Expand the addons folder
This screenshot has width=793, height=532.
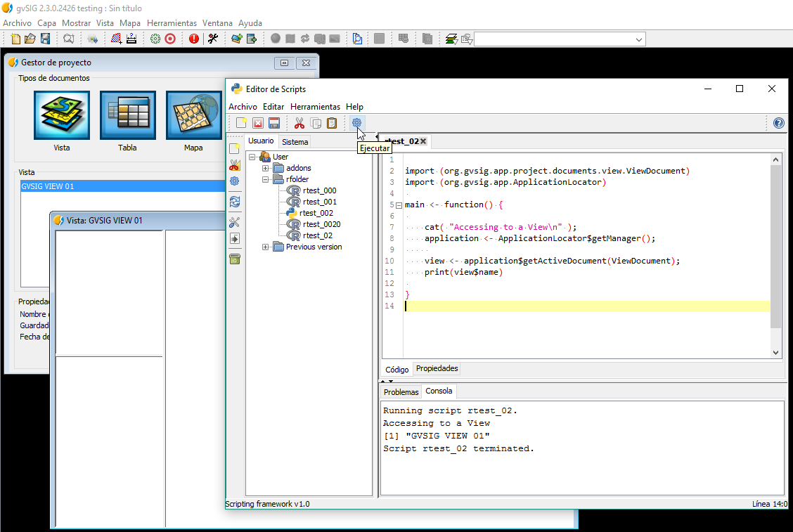(x=265, y=167)
